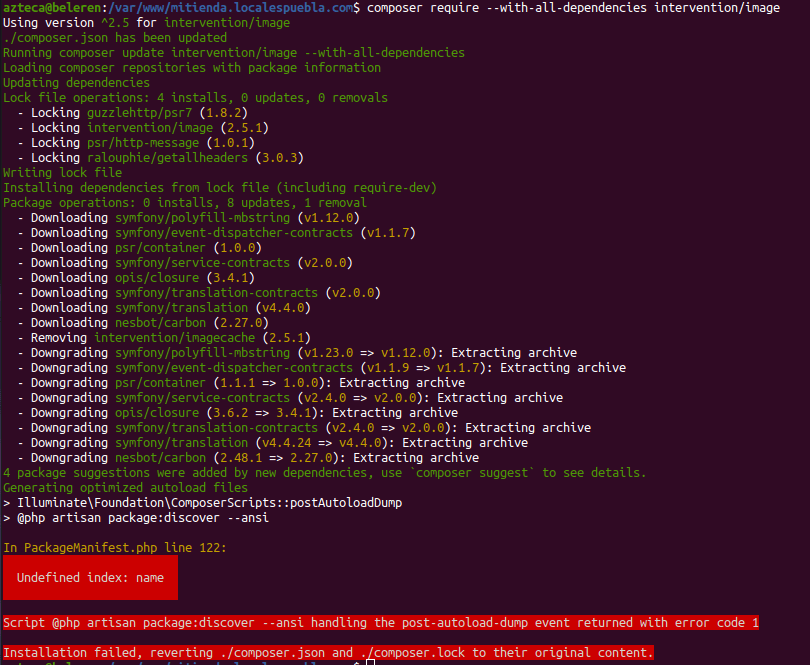Click '@php artisan package:discover --ansi' script line

[136, 517]
